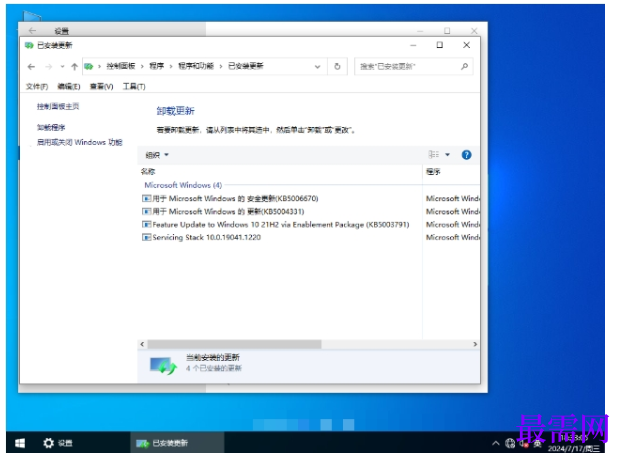628x460 pixels.
Task: Open 程序和功能 breadcrumb in address bar
Action: tap(196, 66)
